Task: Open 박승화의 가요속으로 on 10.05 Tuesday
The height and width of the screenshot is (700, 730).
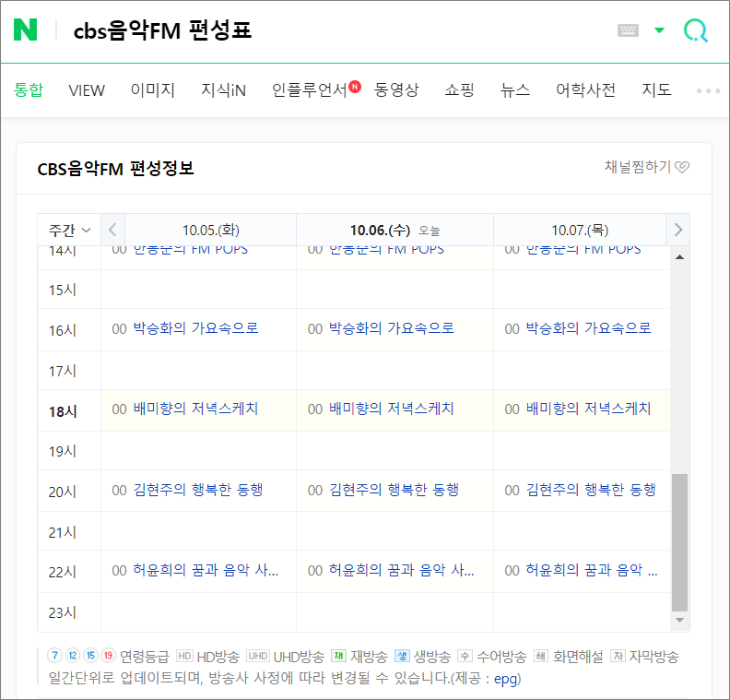Action: point(195,328)
